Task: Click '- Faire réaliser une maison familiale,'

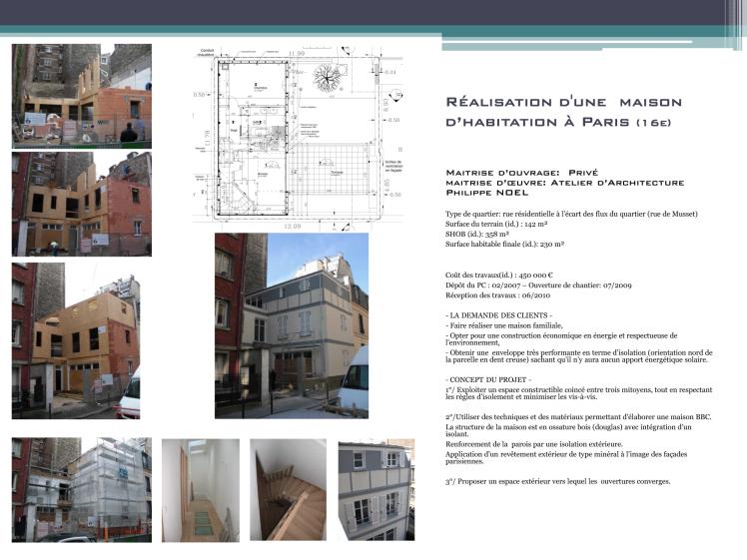Action: click(x=504, y=325)
